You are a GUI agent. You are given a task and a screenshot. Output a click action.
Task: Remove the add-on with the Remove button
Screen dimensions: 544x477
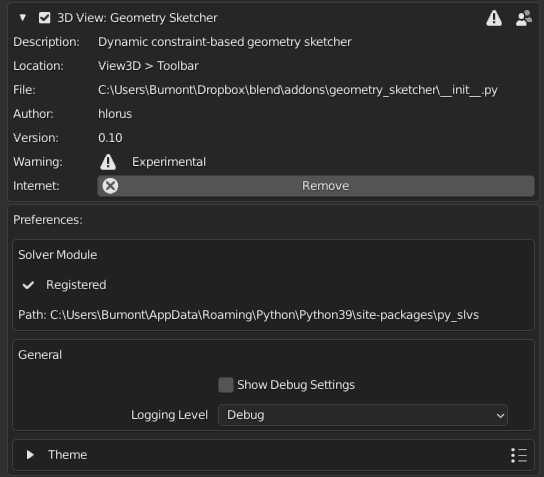coord(316,186)
